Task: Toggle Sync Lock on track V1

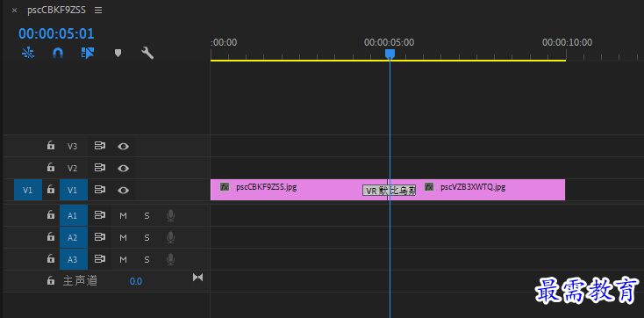Action: tap(100, 189)
